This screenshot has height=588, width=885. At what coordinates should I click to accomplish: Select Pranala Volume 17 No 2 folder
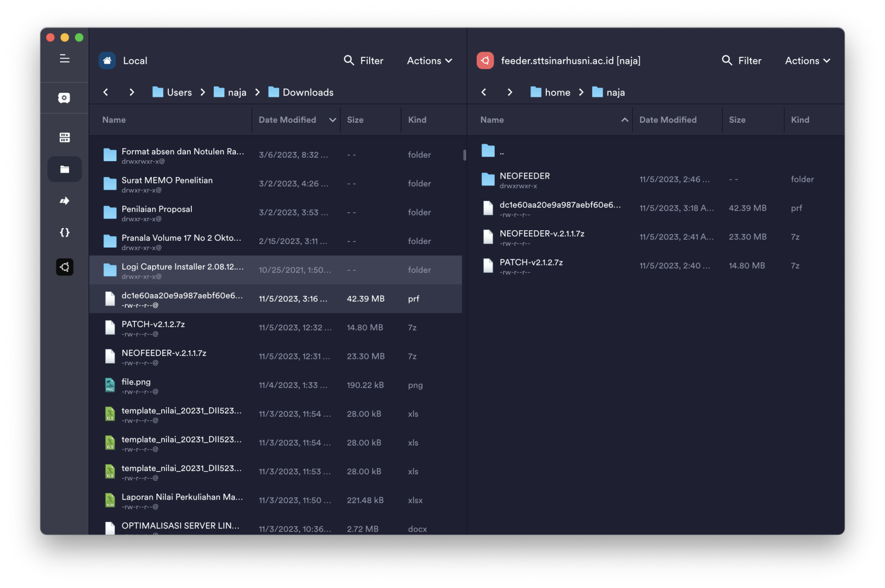[276, 241]
